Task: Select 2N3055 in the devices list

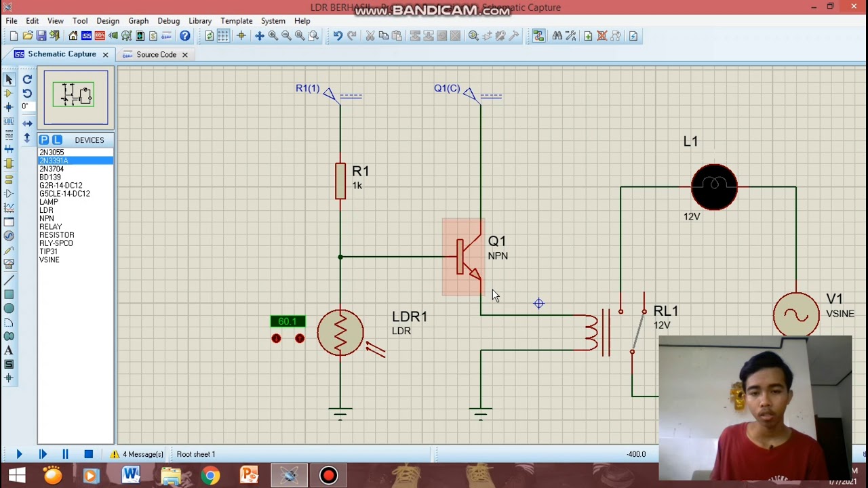Action: click(x=52, y=152)
